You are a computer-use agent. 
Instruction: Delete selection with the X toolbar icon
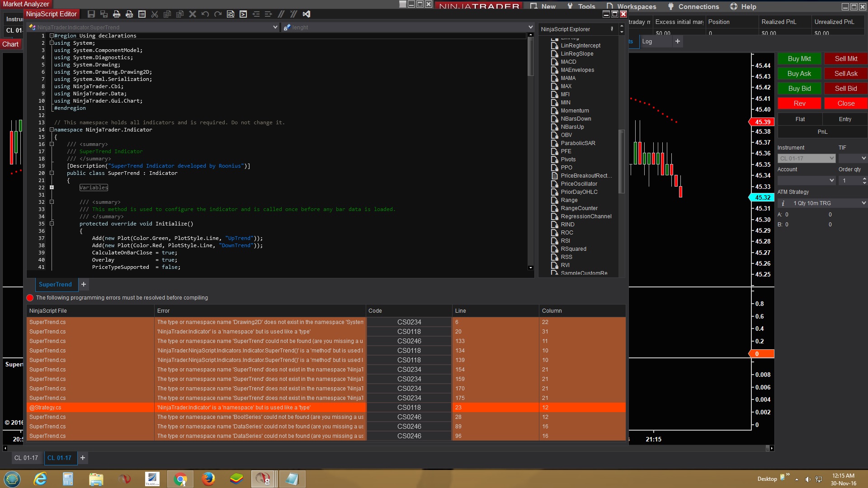[x=193, y=14]
